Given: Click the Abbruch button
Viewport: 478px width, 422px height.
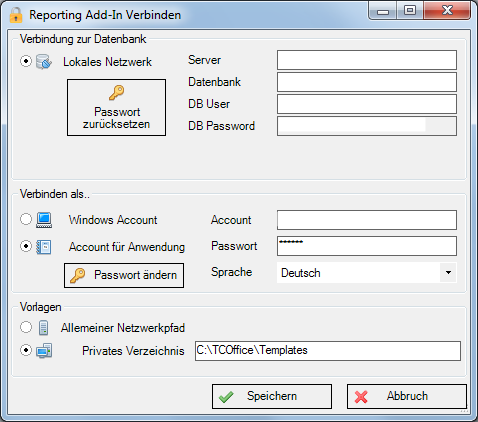Looking at the screenshot, I should [407, 396].
